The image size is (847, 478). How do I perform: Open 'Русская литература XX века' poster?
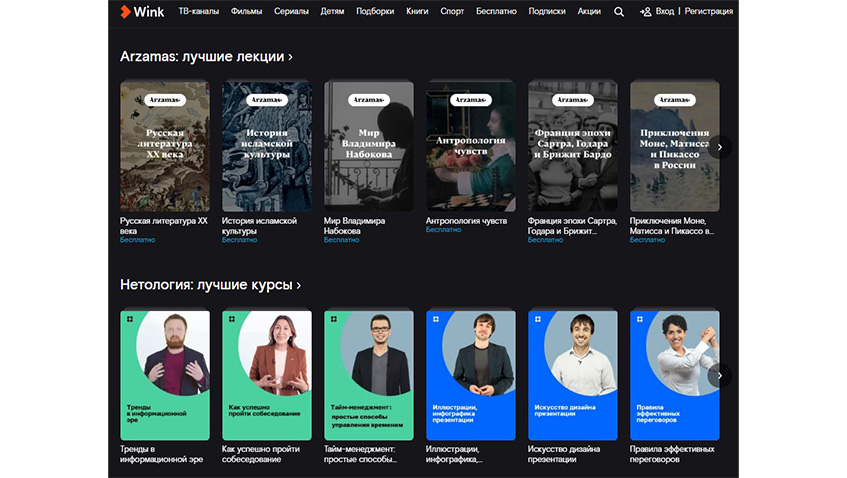(x=165, y=146)
